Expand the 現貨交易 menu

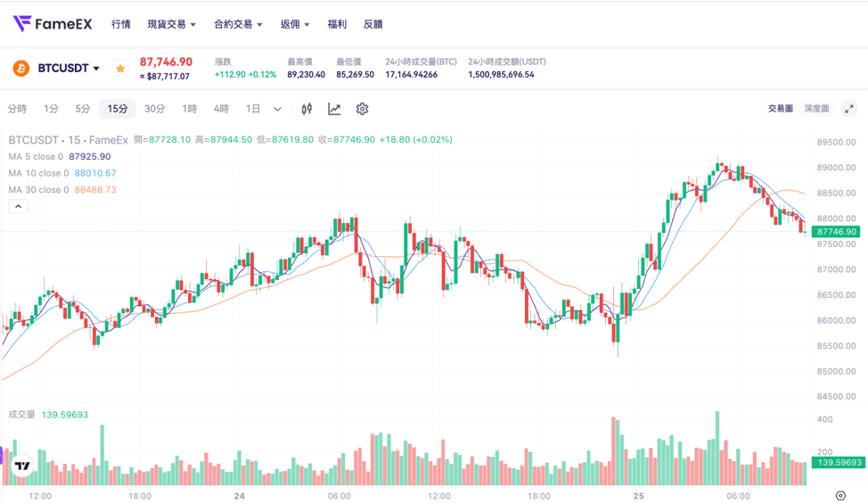[x=171, y=24]
